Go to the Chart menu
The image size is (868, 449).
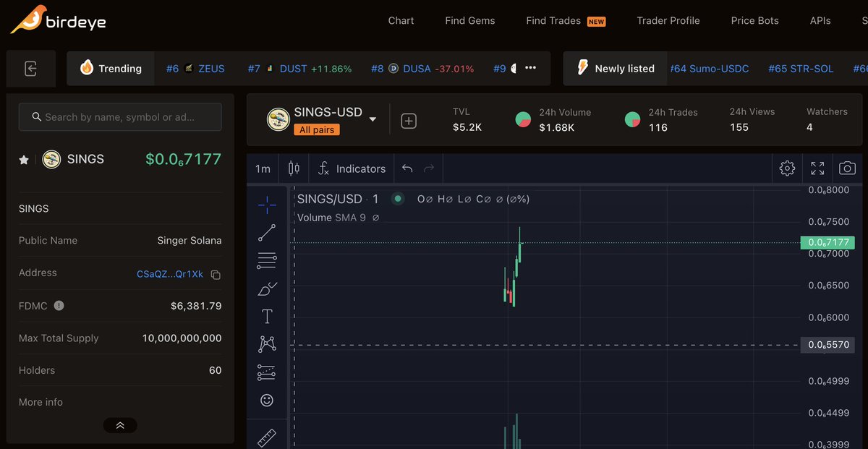click(401, 20)
